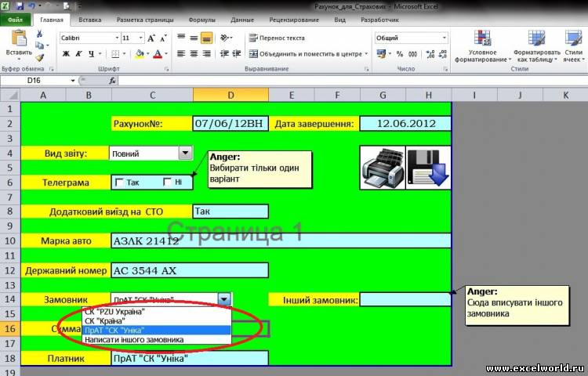Image resolution: width=588 pixels, height=376 pixels.
Task: Click the cell borders icon
Action: [115, 54]
